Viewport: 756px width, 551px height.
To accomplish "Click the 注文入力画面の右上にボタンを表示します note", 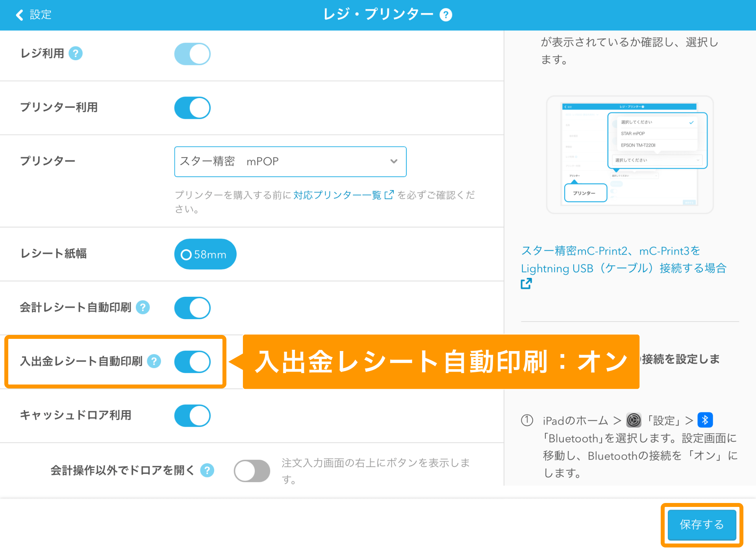I will 376,471.
